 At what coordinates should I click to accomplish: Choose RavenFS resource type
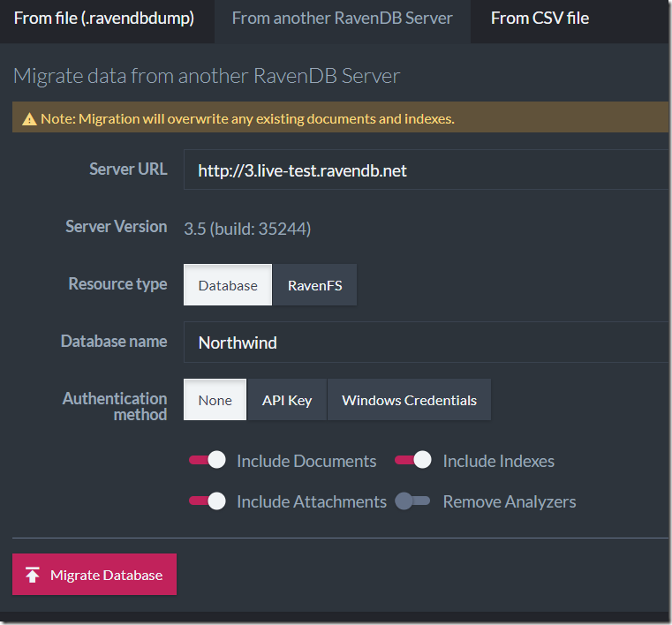click(315, 285)
